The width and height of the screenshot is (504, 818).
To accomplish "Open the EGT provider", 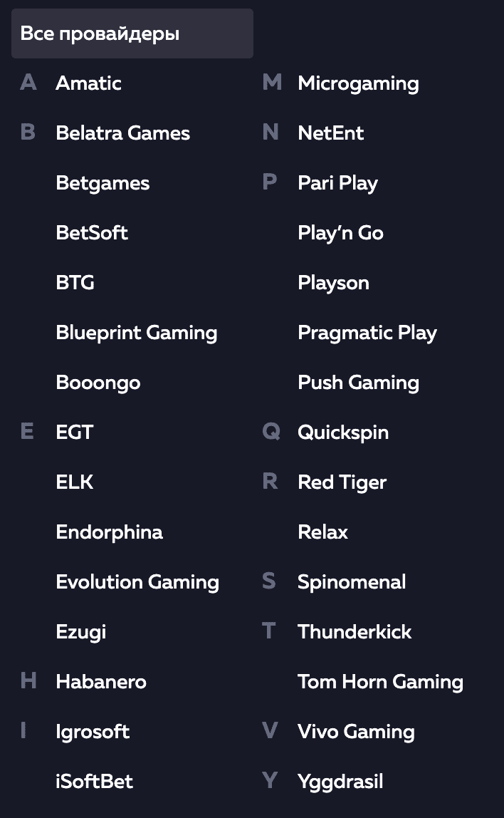I will [74, 433].
